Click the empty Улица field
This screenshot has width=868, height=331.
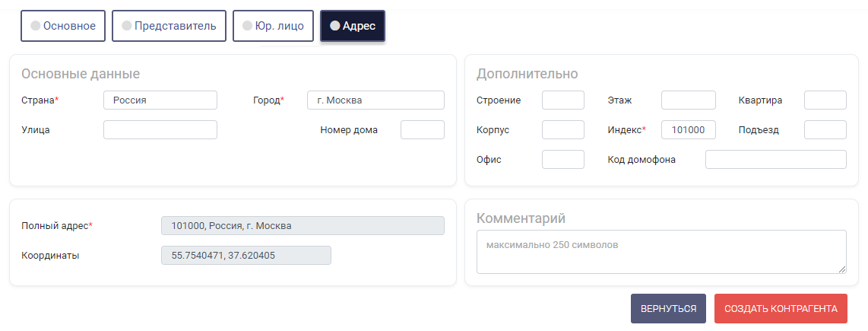160,130
